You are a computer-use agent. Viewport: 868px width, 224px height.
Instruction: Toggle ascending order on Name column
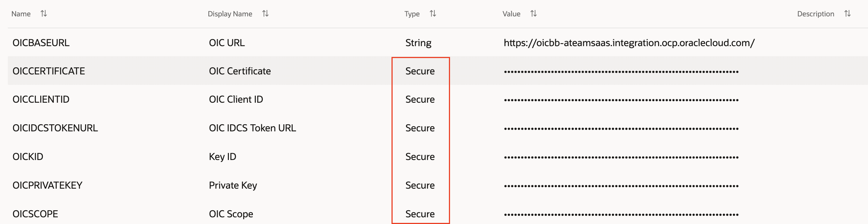[x=44, y=13]
